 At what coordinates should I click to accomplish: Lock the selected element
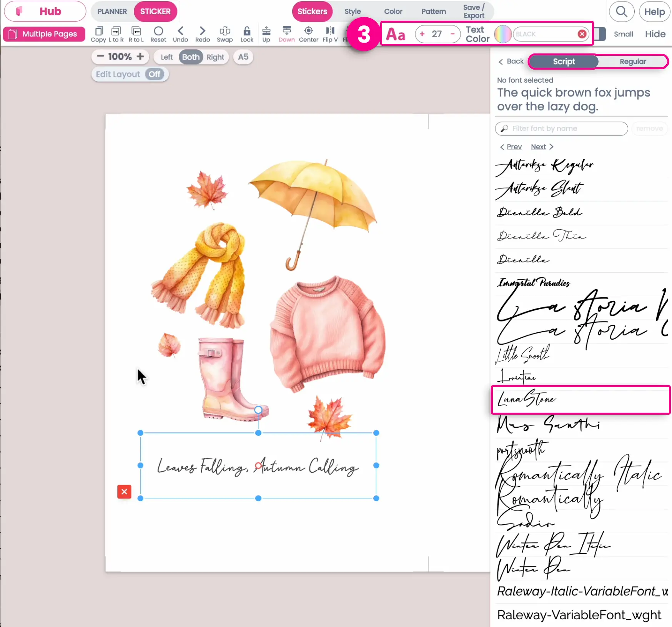(x=247, y=34)
